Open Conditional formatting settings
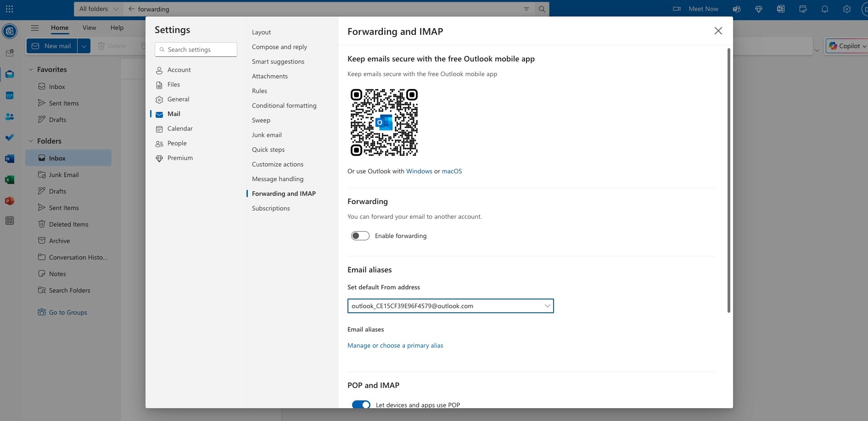The height and width of the screenshot is (421, 868). tap(284, 105)
